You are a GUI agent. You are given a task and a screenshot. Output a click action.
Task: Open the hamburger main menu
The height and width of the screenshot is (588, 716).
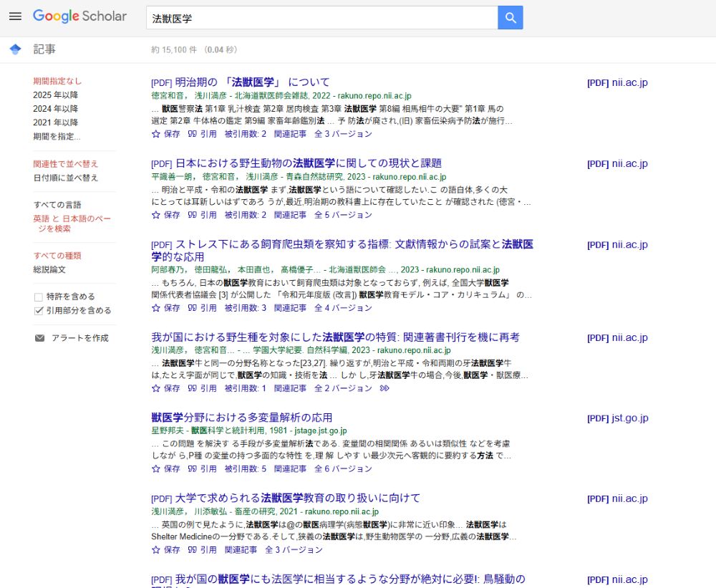[16, 16]
